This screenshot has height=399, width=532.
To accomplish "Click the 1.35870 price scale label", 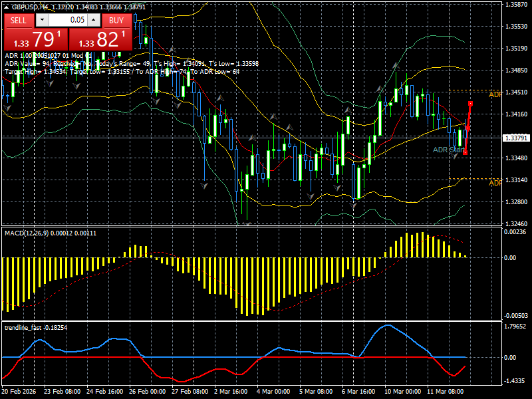I will coord(517,5).
